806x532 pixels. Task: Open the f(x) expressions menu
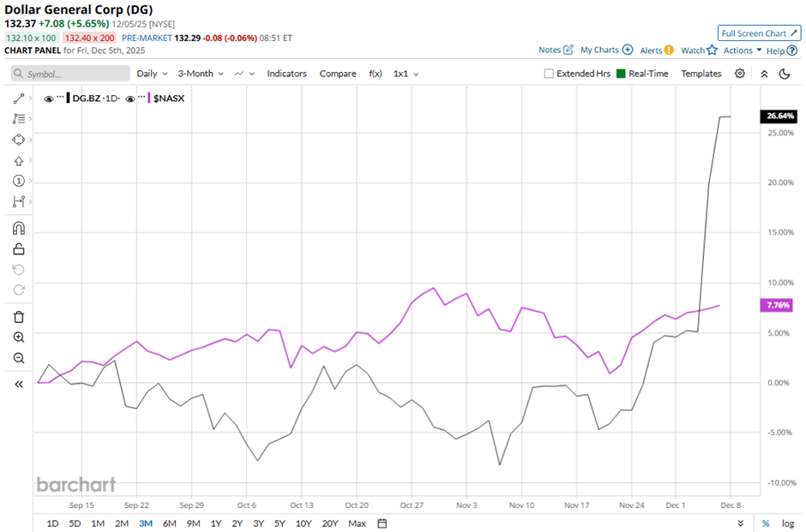(x=376, y=74)
